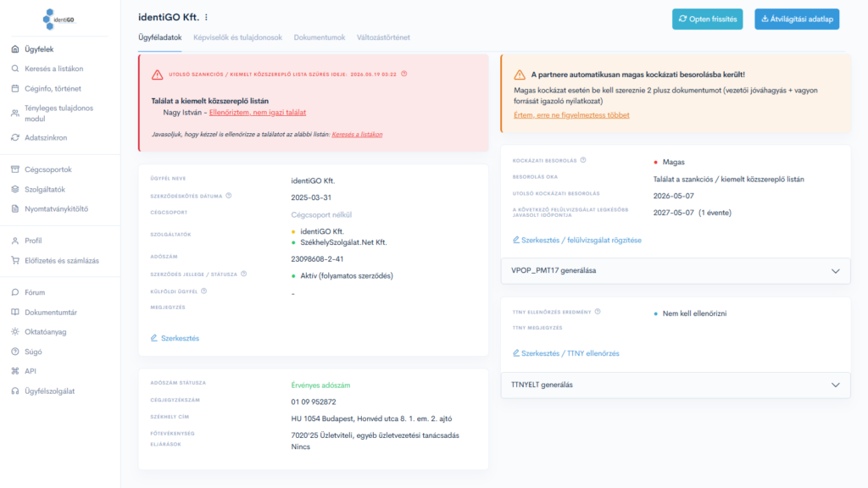
Task: Click the clock icon after the screening date
Action: [404, 74]
